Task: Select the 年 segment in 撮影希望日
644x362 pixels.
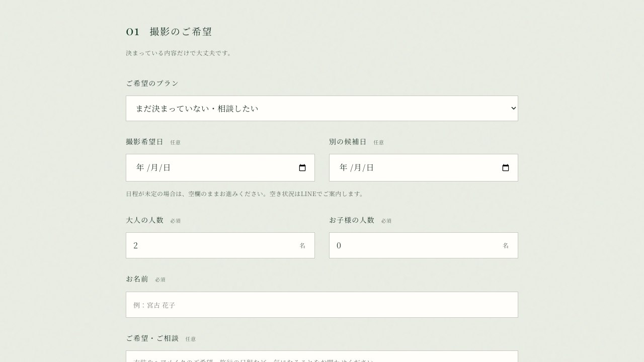Action: coord(140,167)
